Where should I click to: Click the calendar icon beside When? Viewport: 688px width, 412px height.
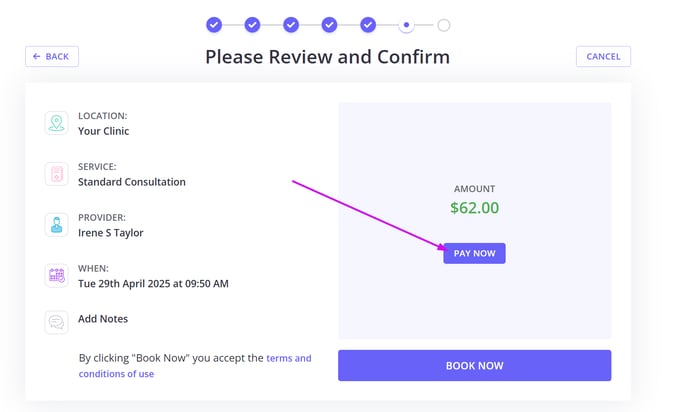pyautogui.click(x=56, y=276)
